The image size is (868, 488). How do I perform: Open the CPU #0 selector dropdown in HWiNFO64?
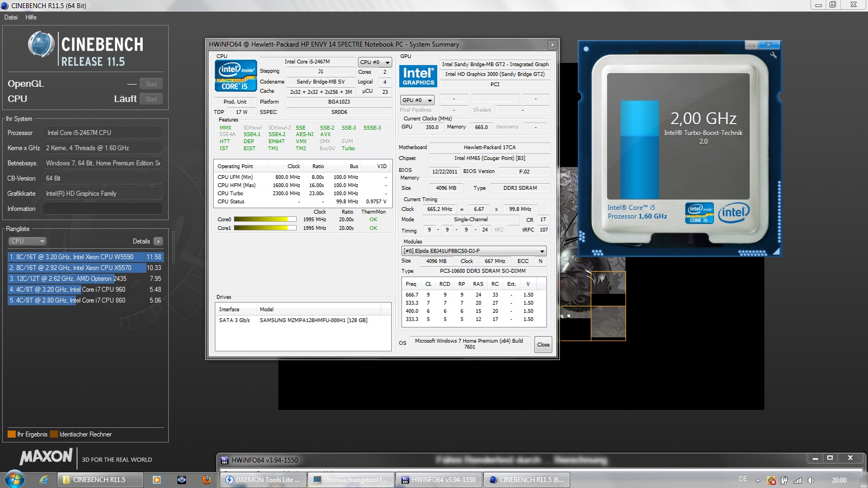[375, 62]
